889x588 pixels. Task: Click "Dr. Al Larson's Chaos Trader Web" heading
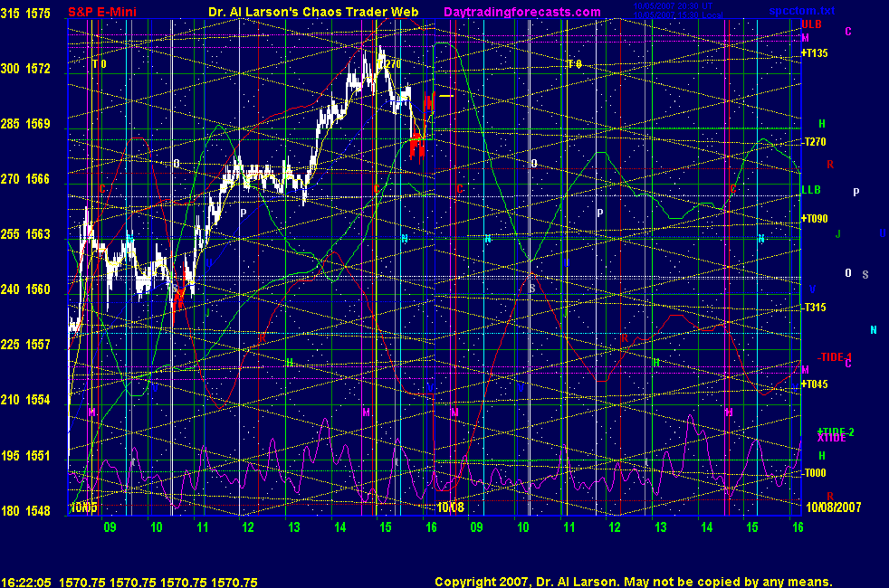(313, 12)
